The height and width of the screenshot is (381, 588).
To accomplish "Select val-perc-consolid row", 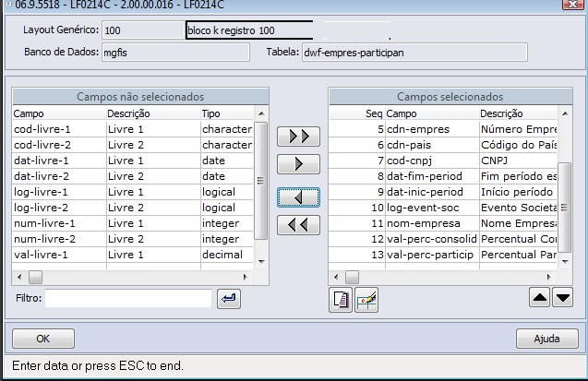I will 443,239.
